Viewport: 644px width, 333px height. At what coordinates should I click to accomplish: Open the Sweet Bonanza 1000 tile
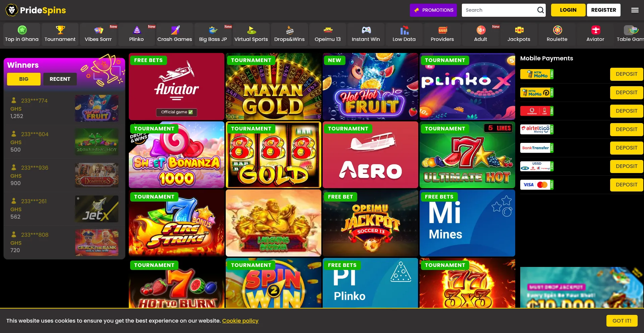click(x=176, y=155)
